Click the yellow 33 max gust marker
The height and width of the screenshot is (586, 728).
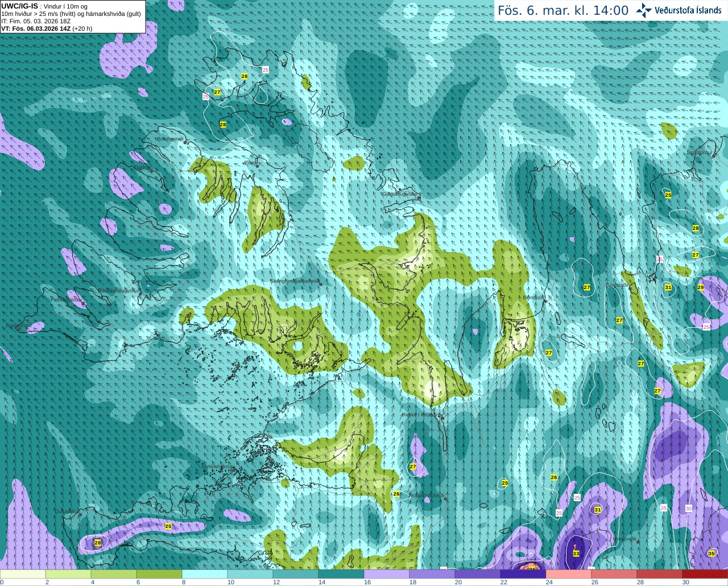coord(576,554)
